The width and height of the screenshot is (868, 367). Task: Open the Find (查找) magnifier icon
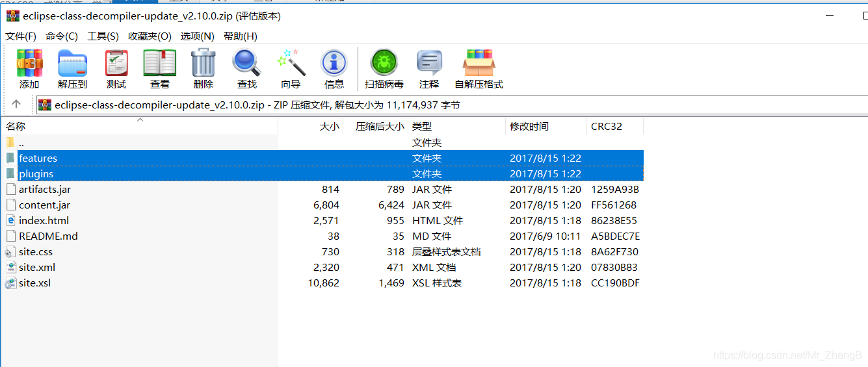(x=247, y=63)
